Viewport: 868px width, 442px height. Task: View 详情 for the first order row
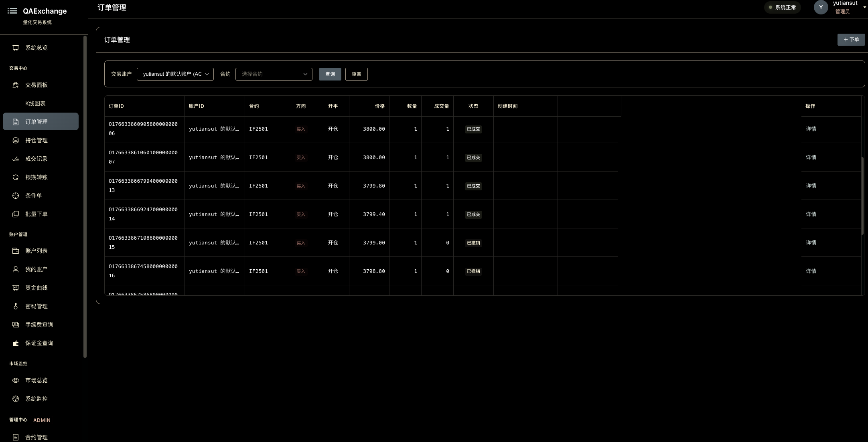point(811,129)
